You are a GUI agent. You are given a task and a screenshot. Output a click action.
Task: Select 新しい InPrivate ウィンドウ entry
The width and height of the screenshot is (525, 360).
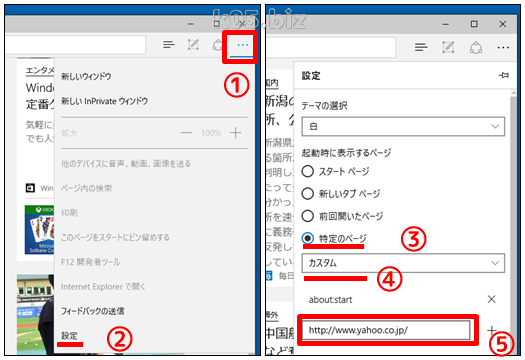point(104,101)
